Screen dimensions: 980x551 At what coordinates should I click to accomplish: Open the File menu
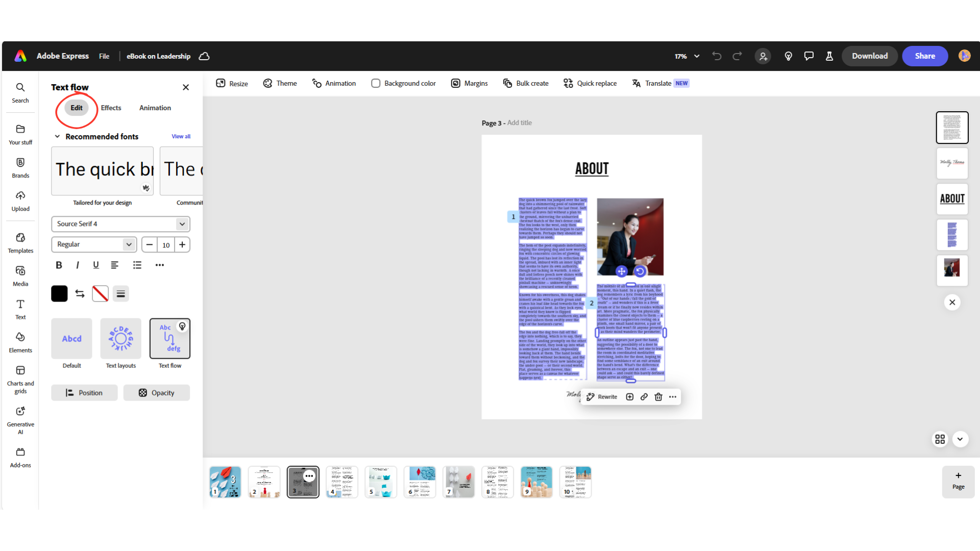(x=104, y=56)
